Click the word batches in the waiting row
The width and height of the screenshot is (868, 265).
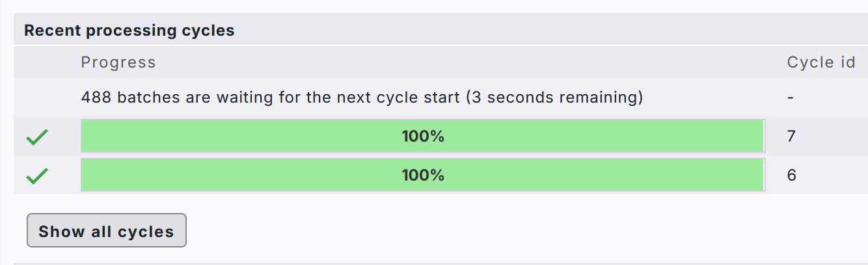coord(144,97)
